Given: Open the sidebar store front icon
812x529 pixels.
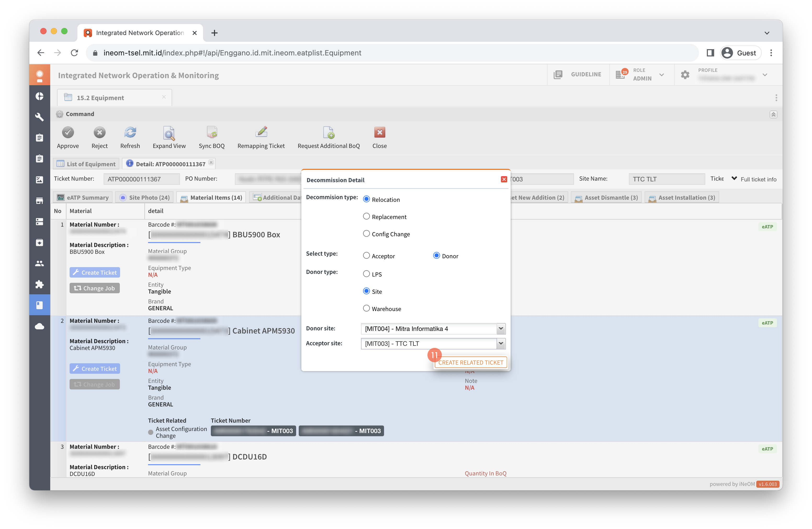Looking at the screenshot, I should click(x=40, y=201).
